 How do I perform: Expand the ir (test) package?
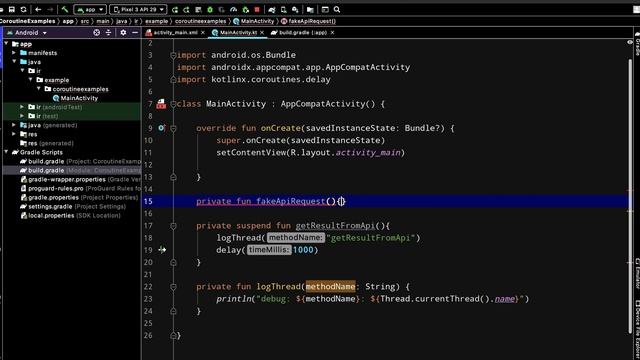point(22,116)
